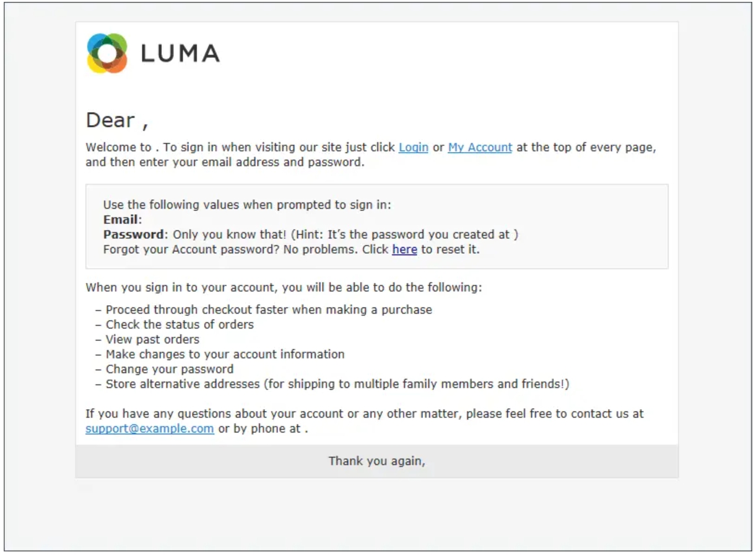Screen dimensions: 756x557
Task: Open the My Account link
Action: (x=480, y=148)
